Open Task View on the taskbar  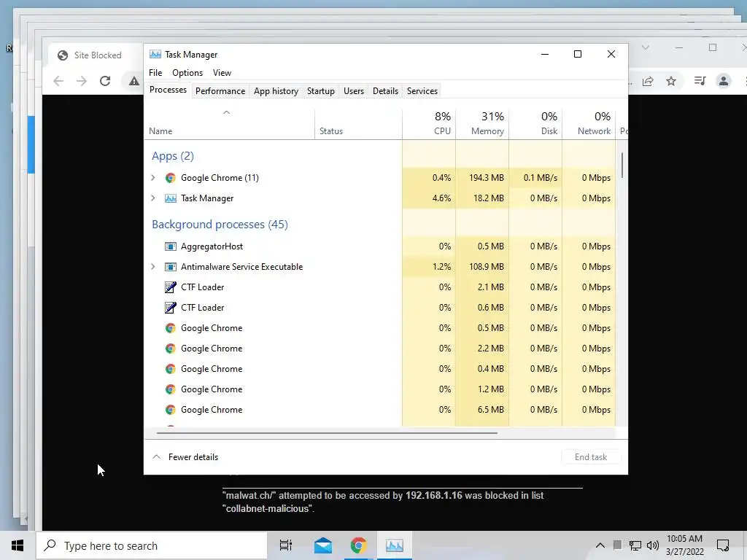coord(285,545)
